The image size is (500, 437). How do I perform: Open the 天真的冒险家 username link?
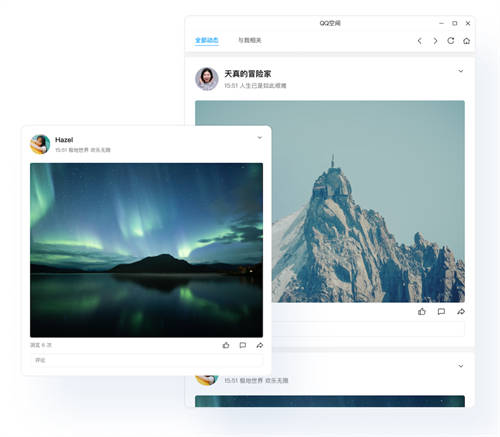pyautogui.click(x=248, y=74)
